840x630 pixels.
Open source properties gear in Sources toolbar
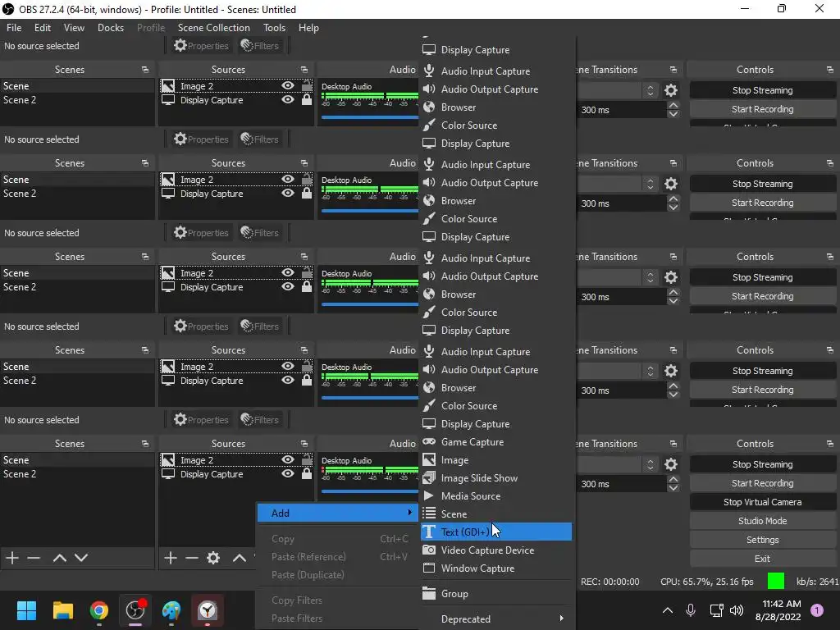[213, 558]
